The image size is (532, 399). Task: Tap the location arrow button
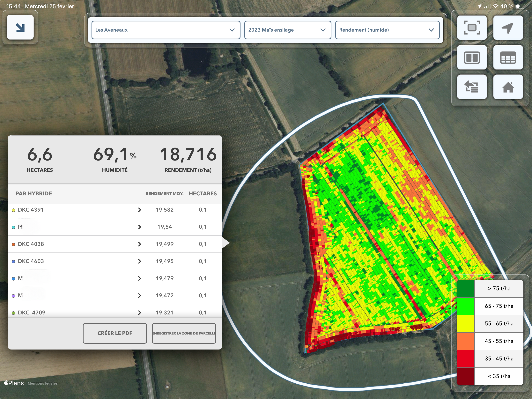click(508, 28)
